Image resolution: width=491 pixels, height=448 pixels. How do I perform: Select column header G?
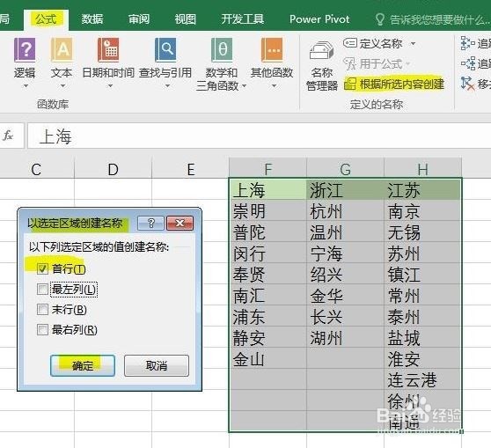[346, 169]
